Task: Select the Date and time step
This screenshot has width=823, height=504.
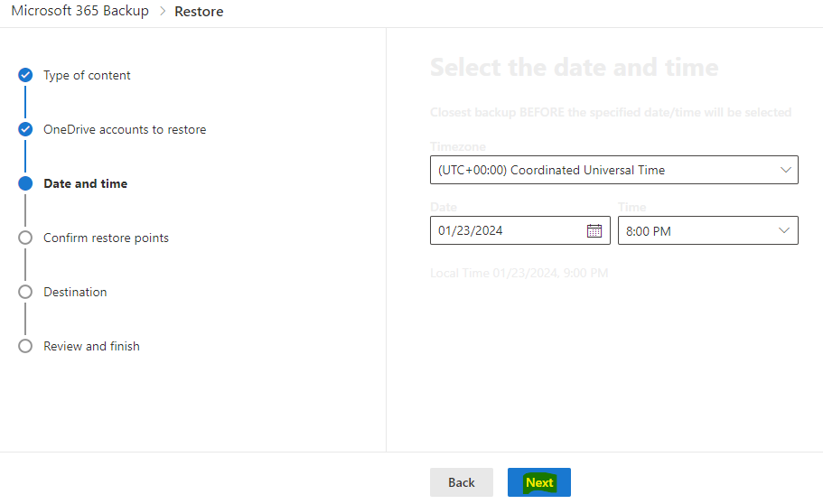Action: 86,183
